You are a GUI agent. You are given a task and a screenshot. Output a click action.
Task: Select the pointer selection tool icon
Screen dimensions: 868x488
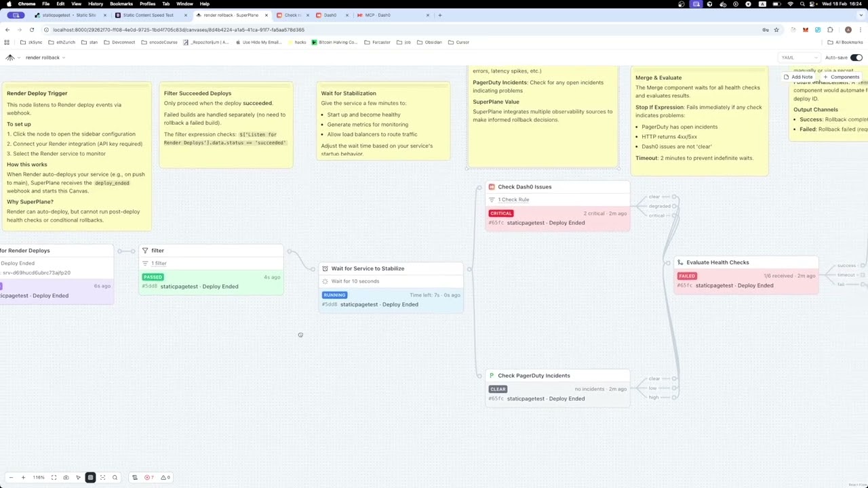78,477
